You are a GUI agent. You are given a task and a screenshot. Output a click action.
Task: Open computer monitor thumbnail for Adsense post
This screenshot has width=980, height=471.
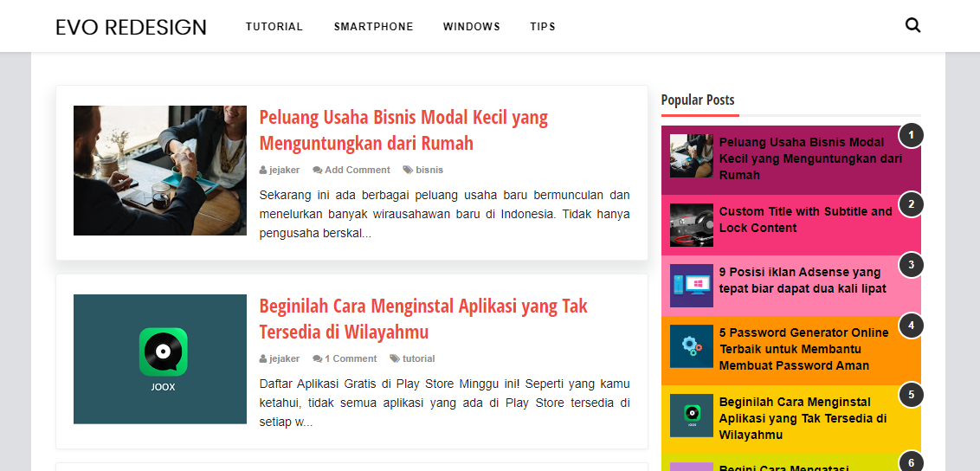[x=691, y=286]
